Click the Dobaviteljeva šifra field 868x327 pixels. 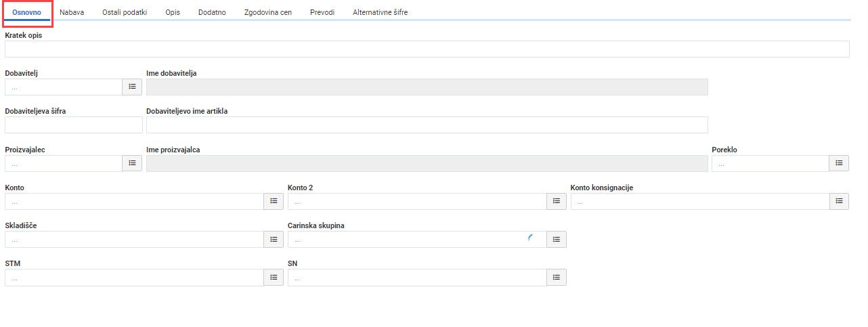[x=74, y=125]
